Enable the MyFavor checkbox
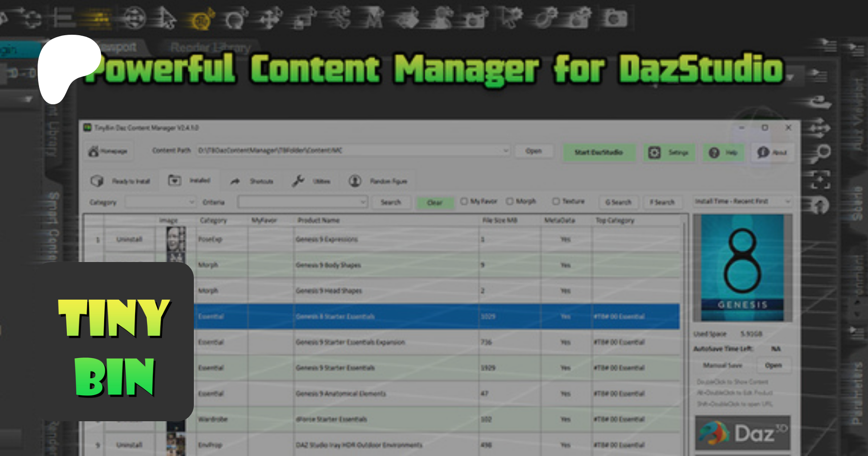Image resolution: width=868 pixels, height=456 pixels. pyautogui.click(x=464, y=201)
